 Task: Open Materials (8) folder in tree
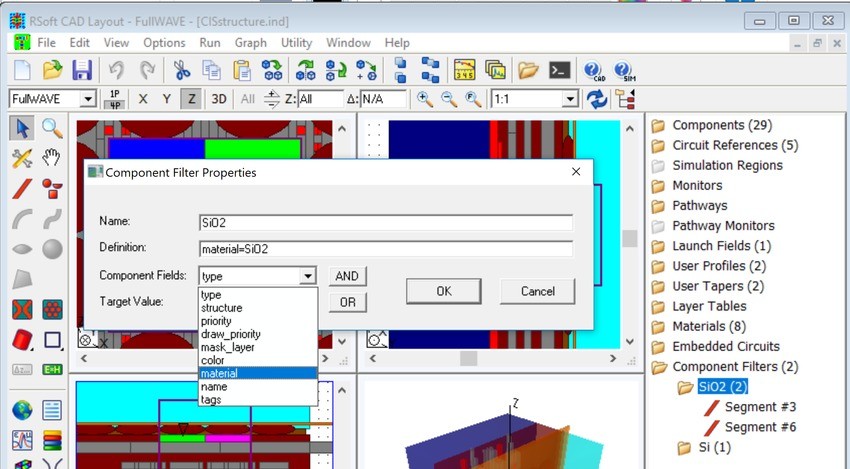[709, 326]
